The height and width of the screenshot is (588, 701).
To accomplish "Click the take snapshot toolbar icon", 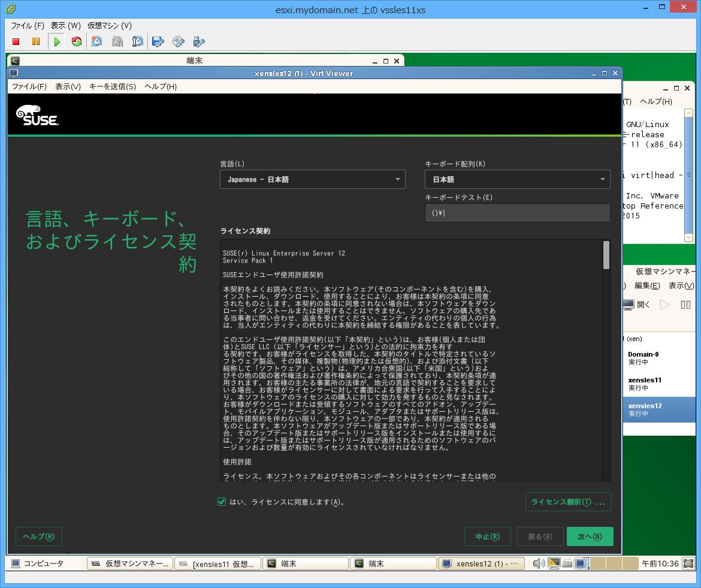I will 96,41.
